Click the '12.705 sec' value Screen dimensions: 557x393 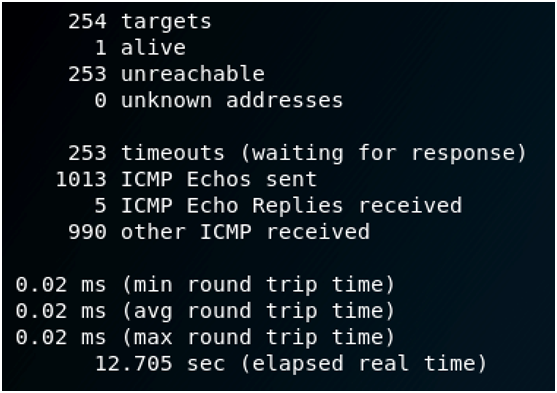(x=160, y=364)
